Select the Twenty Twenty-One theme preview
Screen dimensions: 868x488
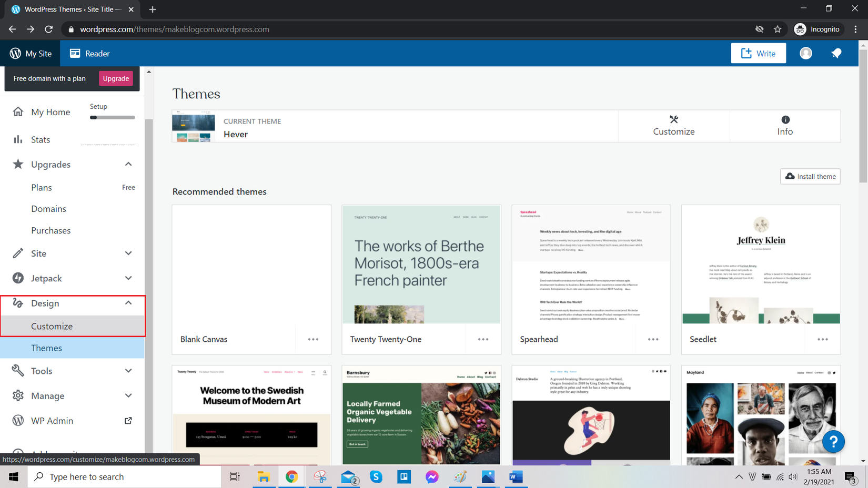coord(421,265)
